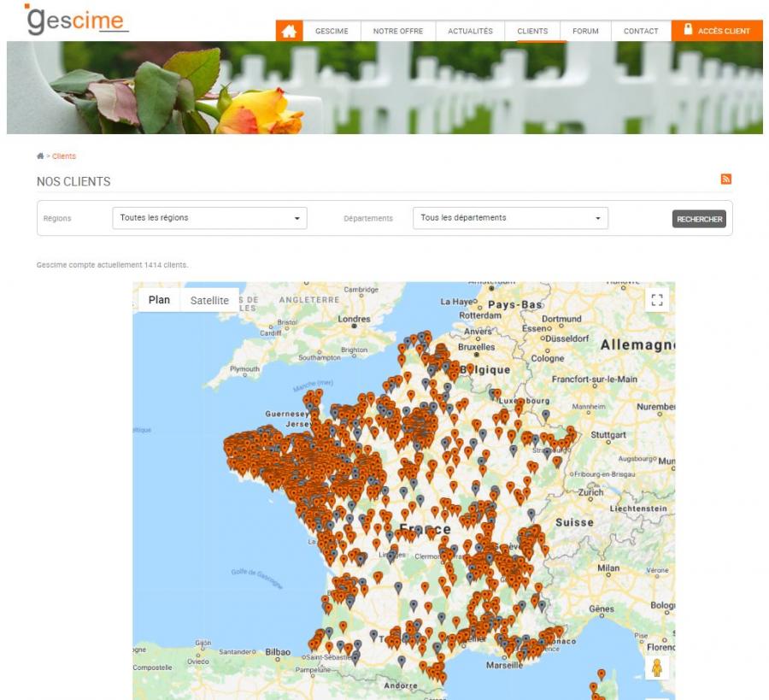Click the Plymouth label on the map
This screenshot has width=769, height=700.
pos(244,369)
